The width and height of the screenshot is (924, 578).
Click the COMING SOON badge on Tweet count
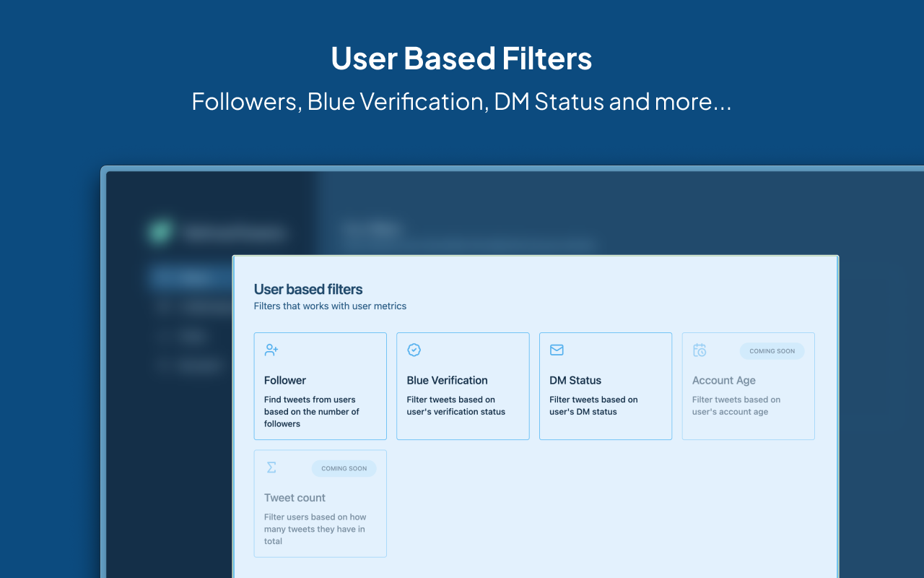coord(344,468)
